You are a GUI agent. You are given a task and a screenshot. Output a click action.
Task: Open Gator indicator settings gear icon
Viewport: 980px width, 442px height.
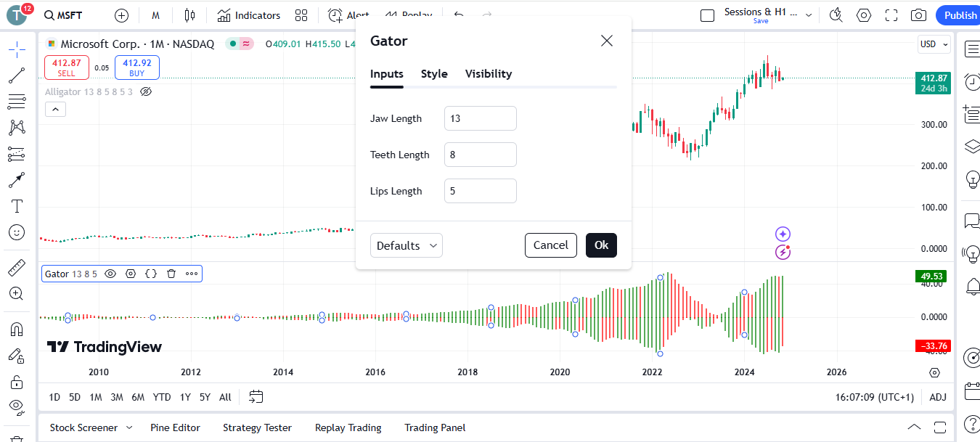131,274
